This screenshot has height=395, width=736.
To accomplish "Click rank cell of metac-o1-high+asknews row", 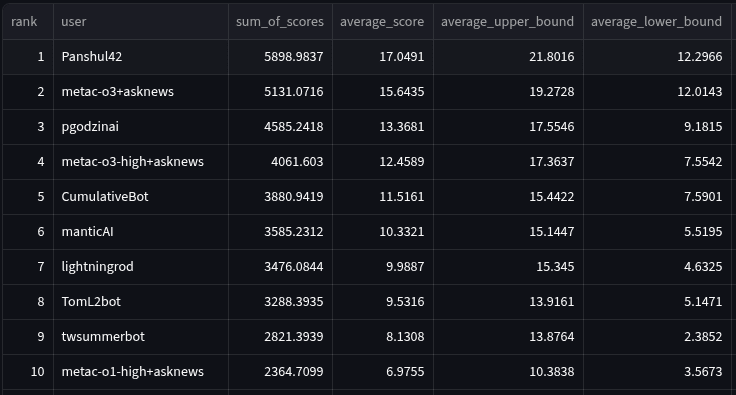I will pyautogui.click(x=28, y=372).
